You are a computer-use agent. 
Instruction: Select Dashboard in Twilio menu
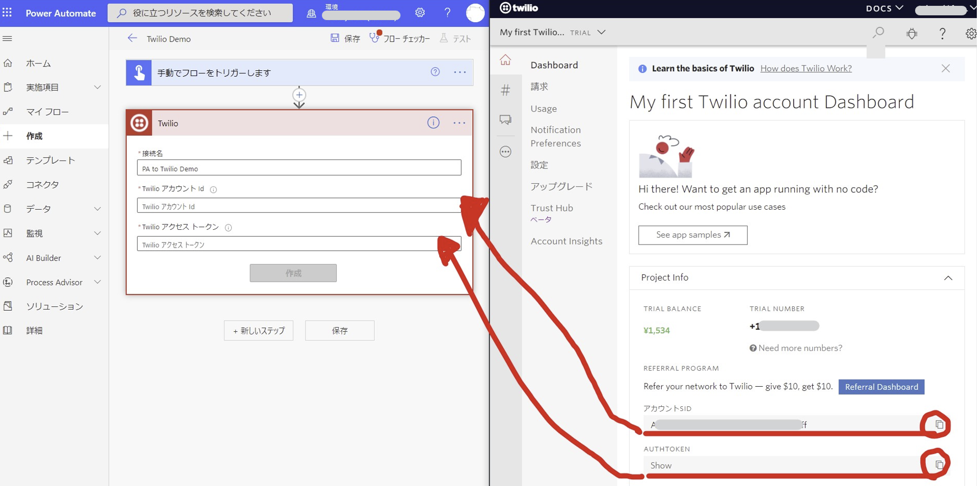pos(554,65)
